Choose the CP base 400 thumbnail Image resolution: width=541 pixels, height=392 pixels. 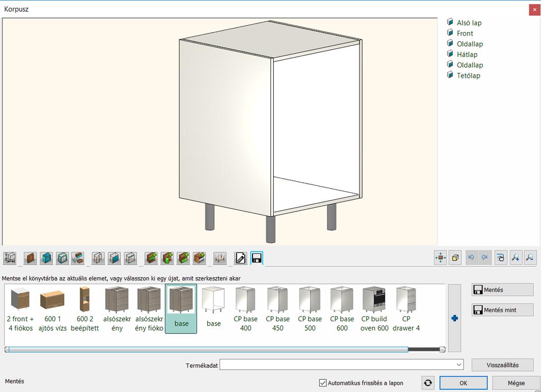[246, 309]
